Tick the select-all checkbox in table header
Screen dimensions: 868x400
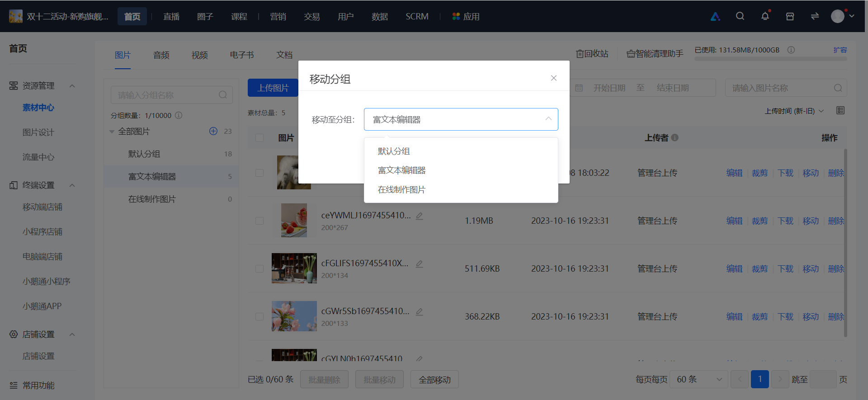pos(259,138)
